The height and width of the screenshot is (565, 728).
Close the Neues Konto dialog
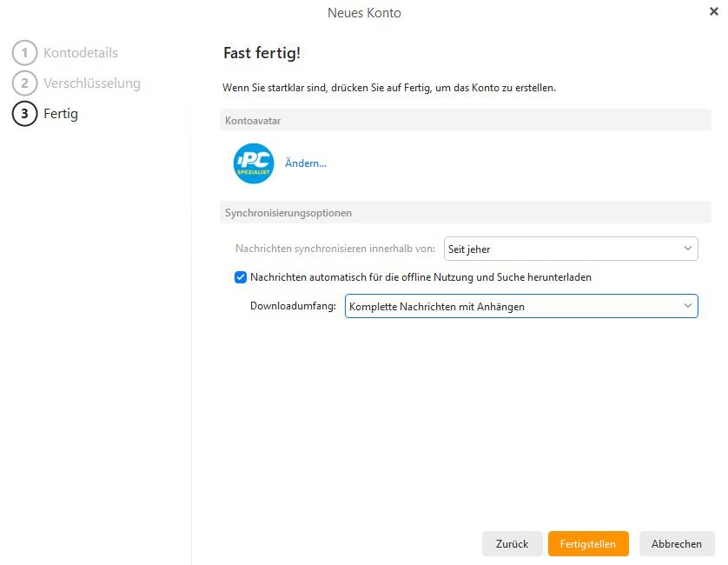(x=714, y=12)
